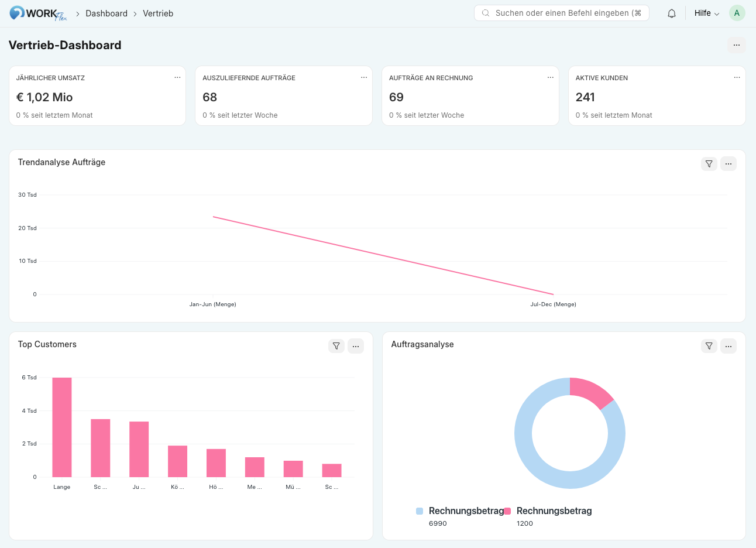756x548 pixels.
Task: Open Auftragsanalyse chart options menu
Action: coord(728,346)
